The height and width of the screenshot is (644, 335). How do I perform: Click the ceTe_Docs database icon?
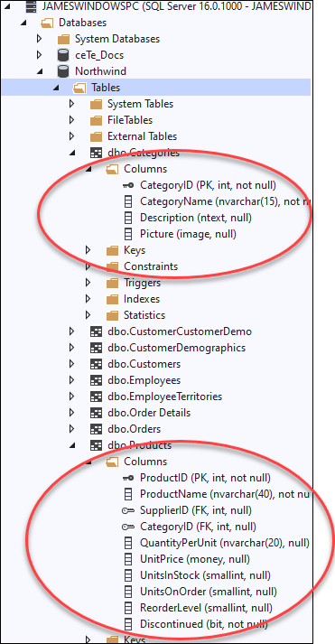coord(63,55)
